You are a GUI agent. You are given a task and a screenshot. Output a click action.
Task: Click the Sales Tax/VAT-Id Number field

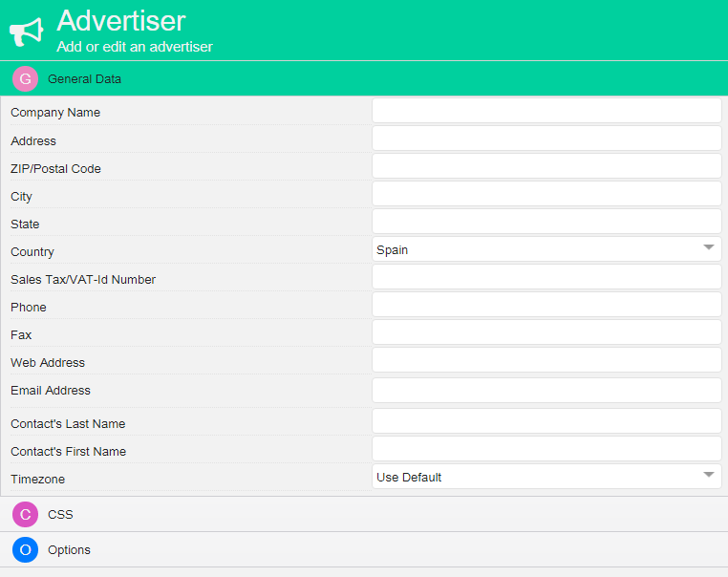[546, 277]
